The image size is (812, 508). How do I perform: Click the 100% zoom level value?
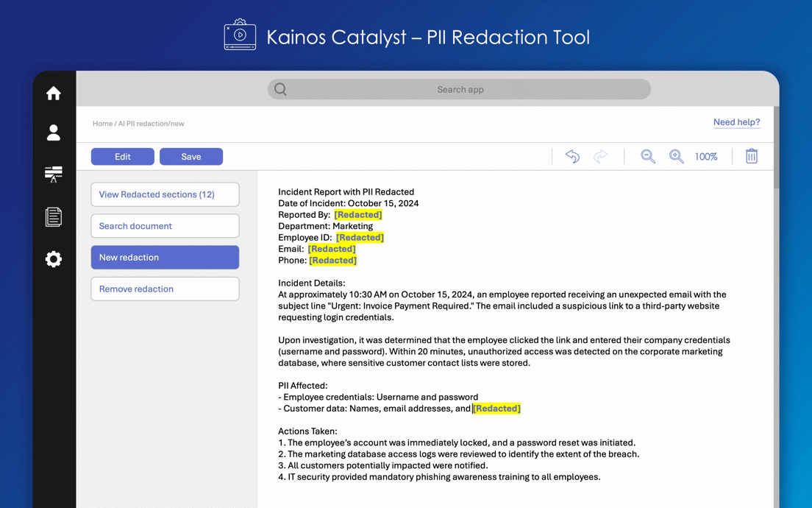tap(706, 157)
